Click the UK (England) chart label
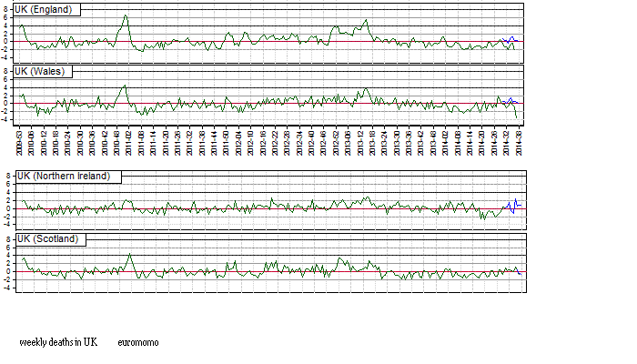 [x=45, y=9]
